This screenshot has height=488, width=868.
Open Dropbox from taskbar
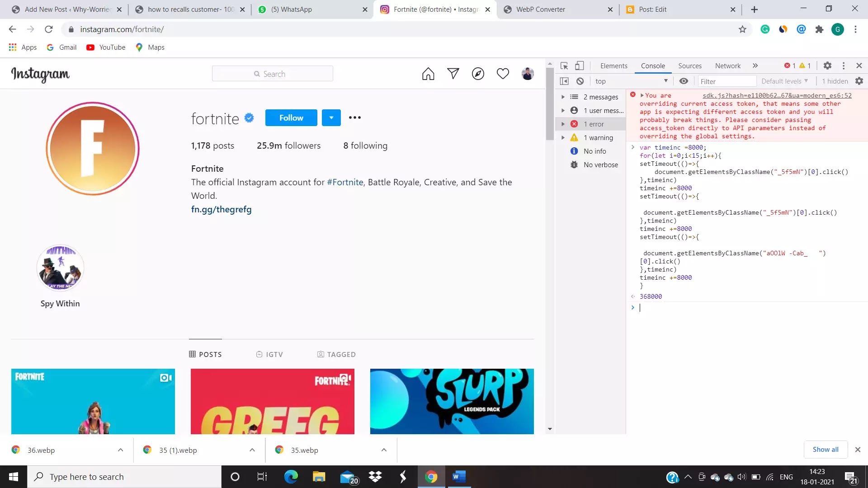375,477
